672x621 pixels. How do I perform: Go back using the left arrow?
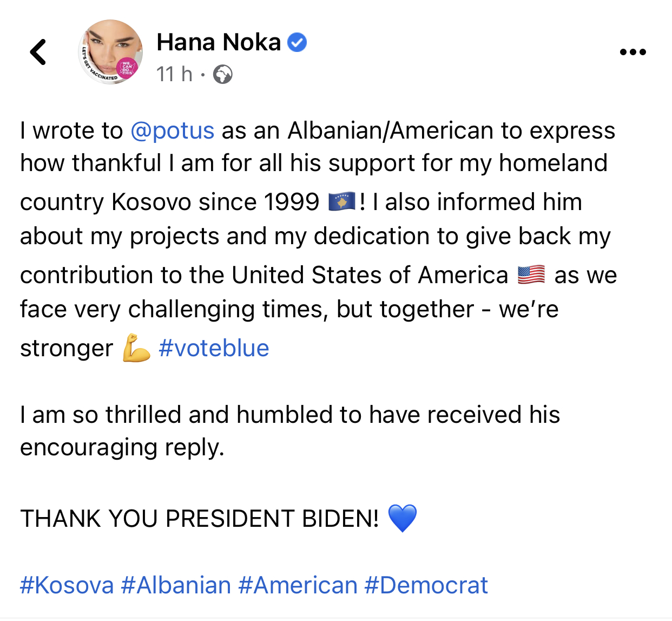click(38, 52)
